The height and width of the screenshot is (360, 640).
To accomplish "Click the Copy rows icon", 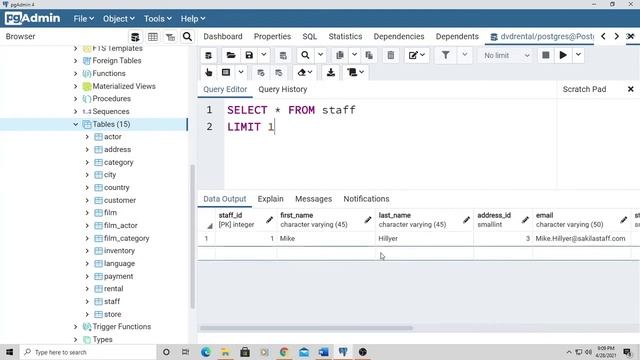I will tap(340, 55).
